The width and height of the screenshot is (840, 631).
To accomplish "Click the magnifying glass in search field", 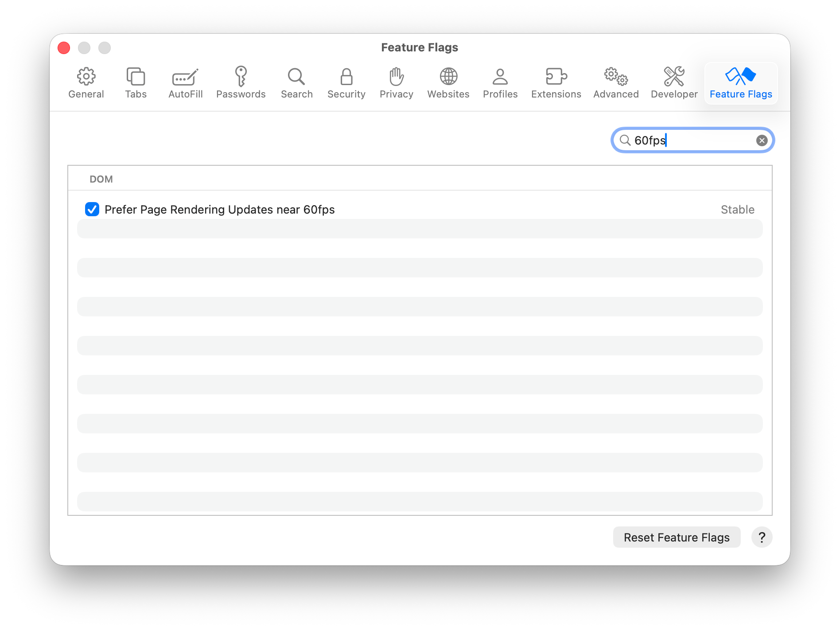I will pyautogui.click(x=625, y=140).
